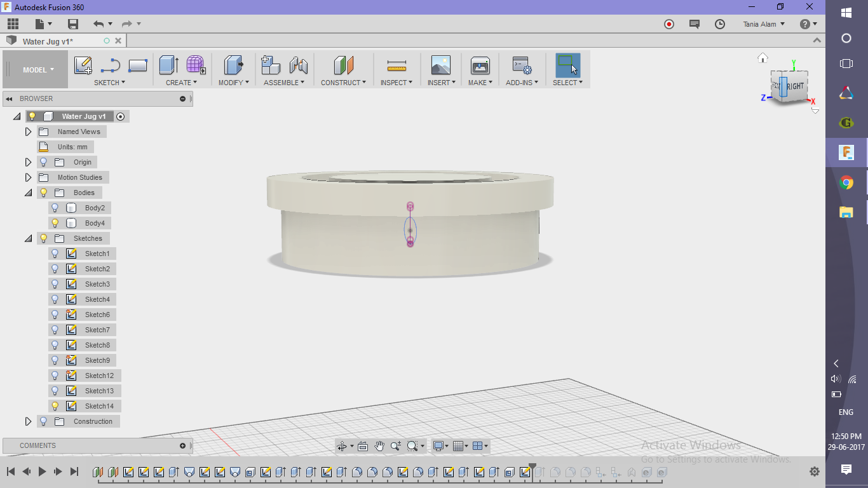
Task: Click the Insert decal image icon
Action: (x=440, y=65)
